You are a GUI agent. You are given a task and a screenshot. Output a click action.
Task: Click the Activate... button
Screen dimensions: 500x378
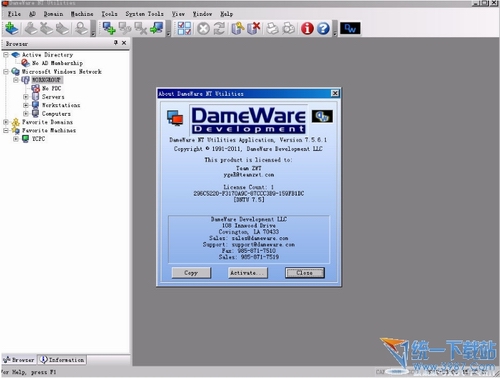(248, 273)
